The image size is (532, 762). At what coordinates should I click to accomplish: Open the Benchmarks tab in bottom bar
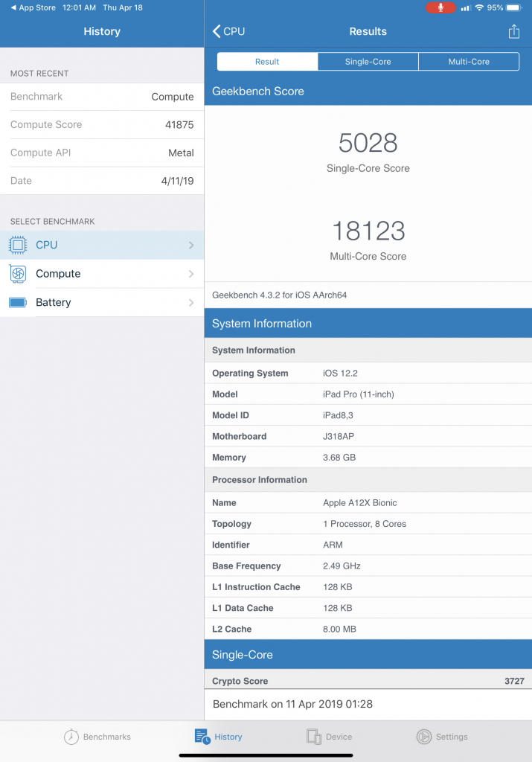(x=97, y=737)
